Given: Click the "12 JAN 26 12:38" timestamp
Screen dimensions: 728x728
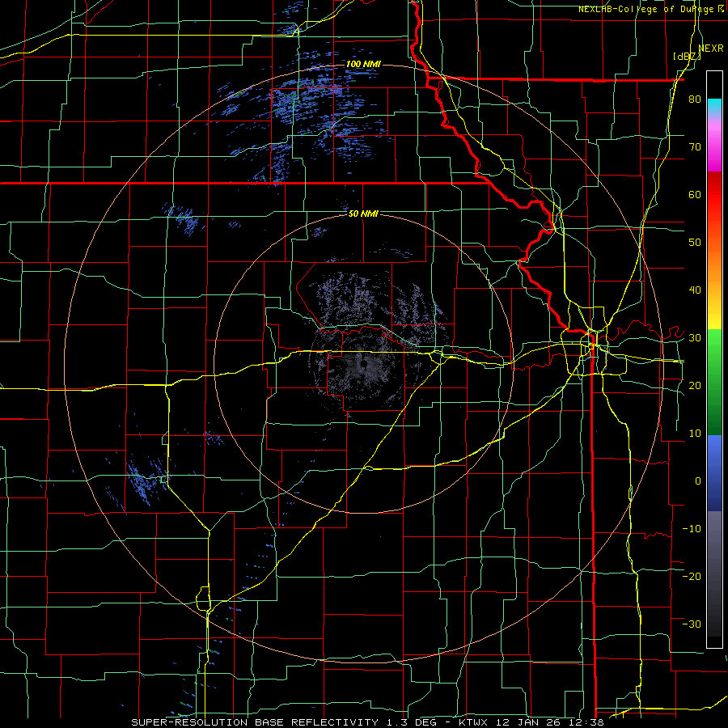Looking at the screenshot, I should point(550,722).
